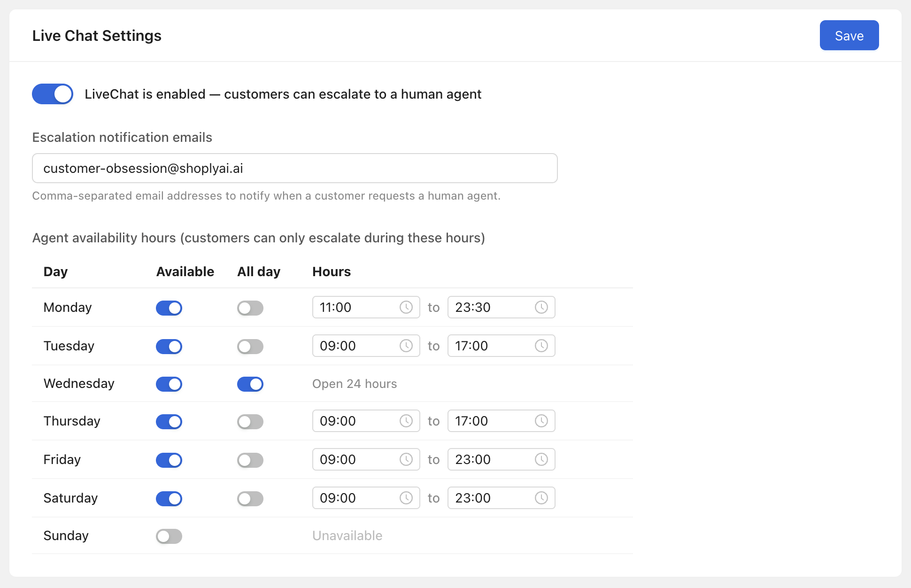
Task: Click clock icon in Monday start time
Action: pos(406,307)
